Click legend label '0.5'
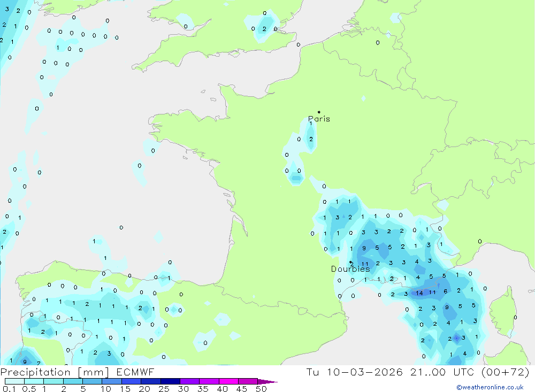 [29, 389]
